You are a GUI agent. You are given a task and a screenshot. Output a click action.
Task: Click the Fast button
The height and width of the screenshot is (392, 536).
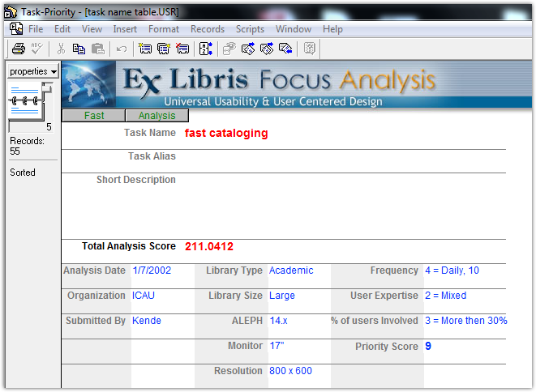click(94, 116)
